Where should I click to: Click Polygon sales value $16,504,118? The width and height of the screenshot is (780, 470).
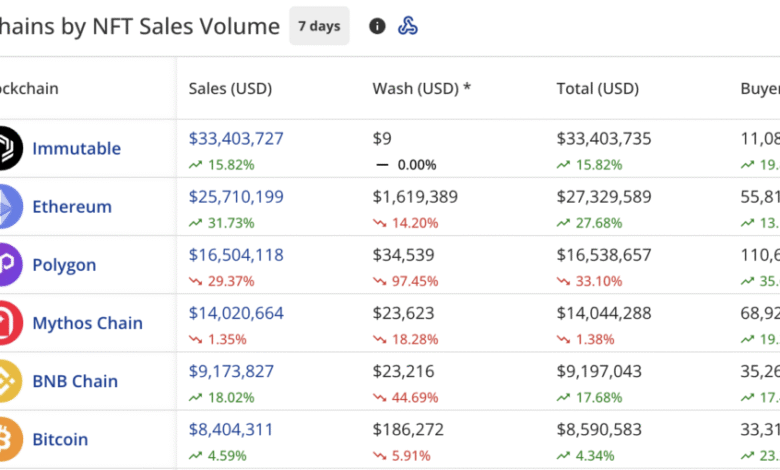tap(236, 255)
